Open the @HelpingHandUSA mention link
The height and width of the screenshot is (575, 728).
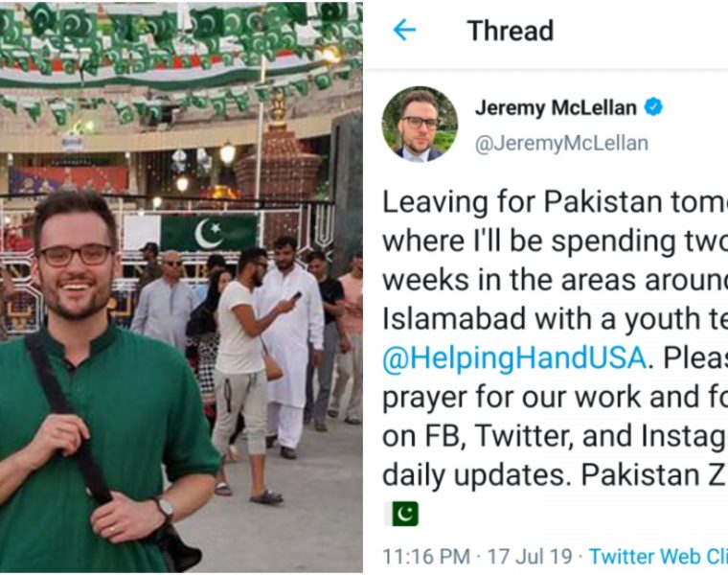coord(514,358)
